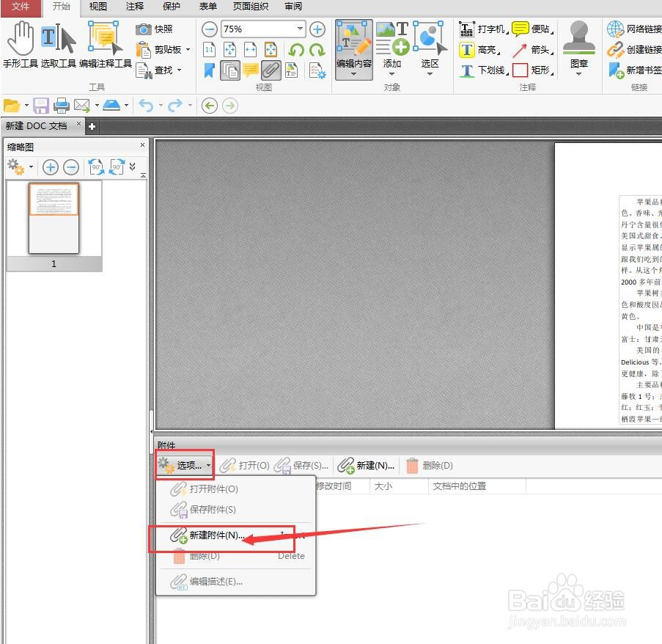Select the Typewriter (打字机) tool
The height and width of the screenshot is (644, 662).
point(483,29)
